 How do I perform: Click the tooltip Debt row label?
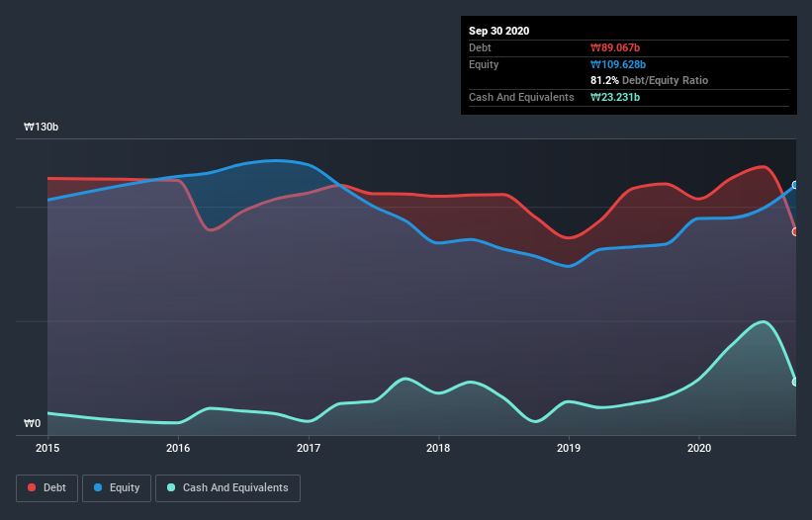(480, 47)
